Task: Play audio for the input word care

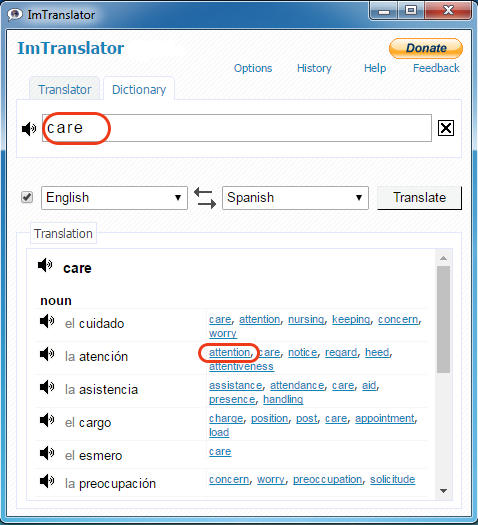Action: click(x=29, y=129)
